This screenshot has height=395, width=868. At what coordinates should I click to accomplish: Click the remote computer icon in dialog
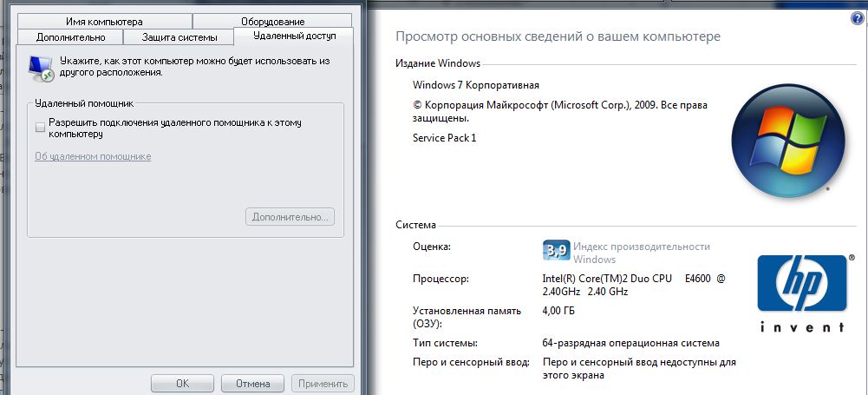coord(41,69)
